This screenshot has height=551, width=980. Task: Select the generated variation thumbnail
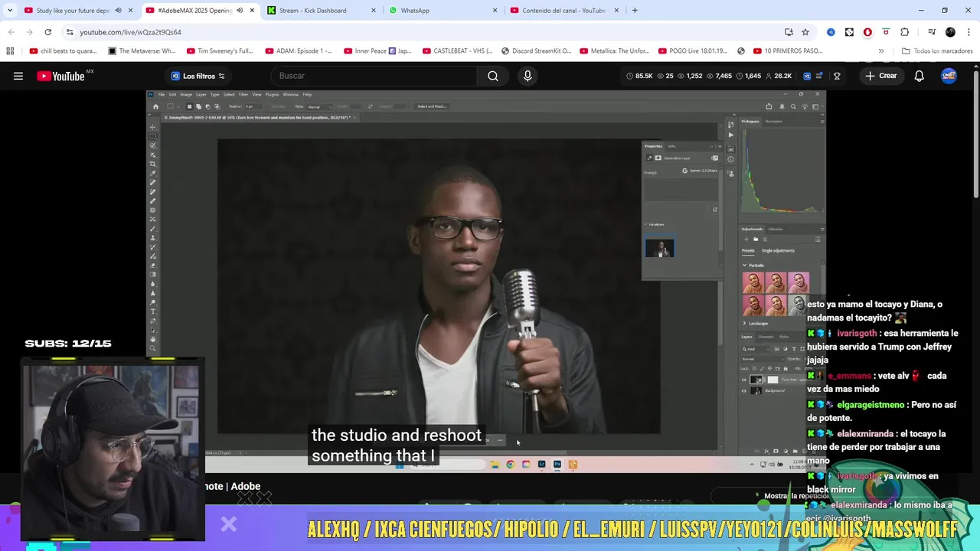pos(660,248)
